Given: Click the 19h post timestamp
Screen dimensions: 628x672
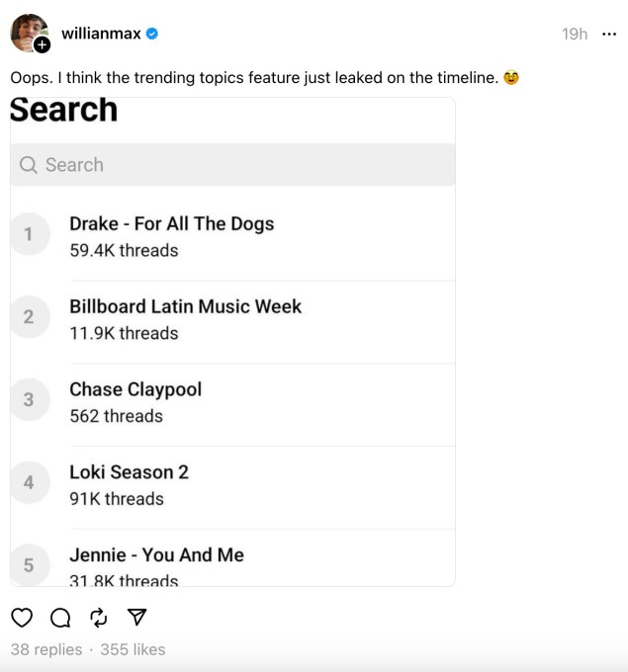Looking at the screenshot, I should pos(574,34).
